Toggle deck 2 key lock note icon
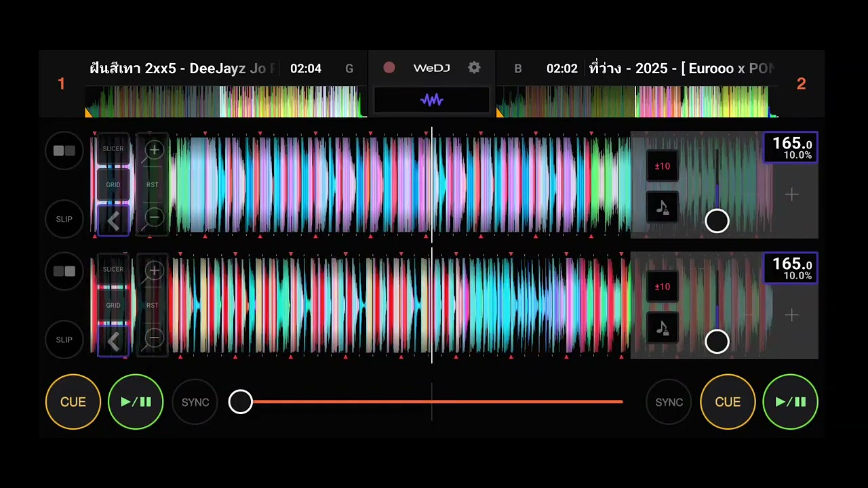868x488 pixels. (x=663, y=327)
